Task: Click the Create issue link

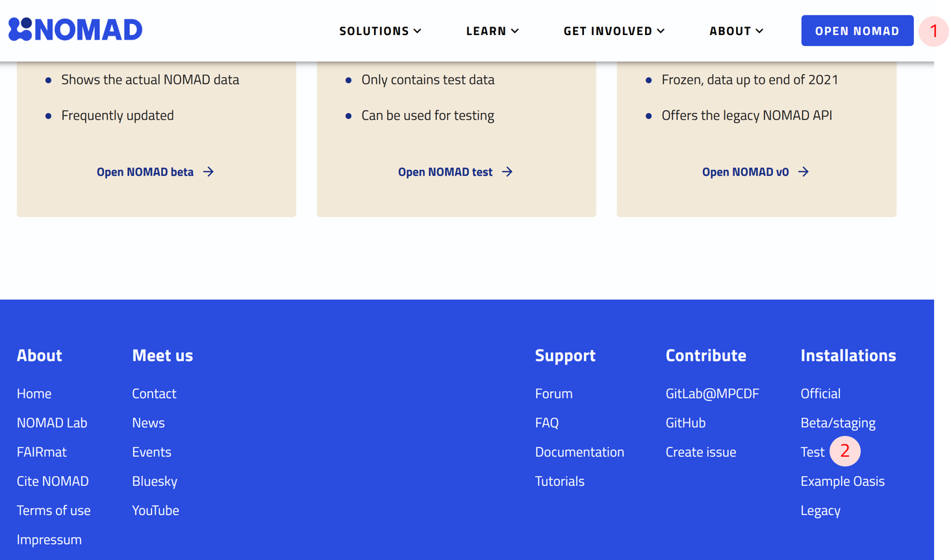Action: (700, 452)
